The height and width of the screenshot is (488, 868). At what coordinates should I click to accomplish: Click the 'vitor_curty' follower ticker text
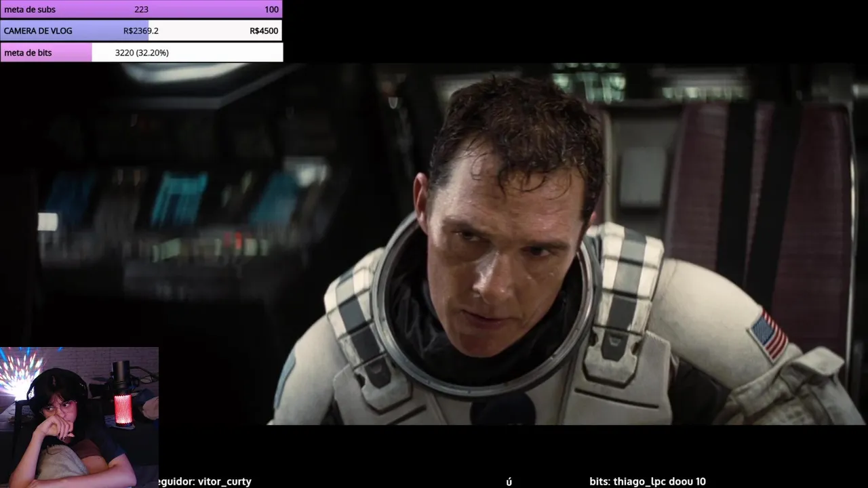224,481
